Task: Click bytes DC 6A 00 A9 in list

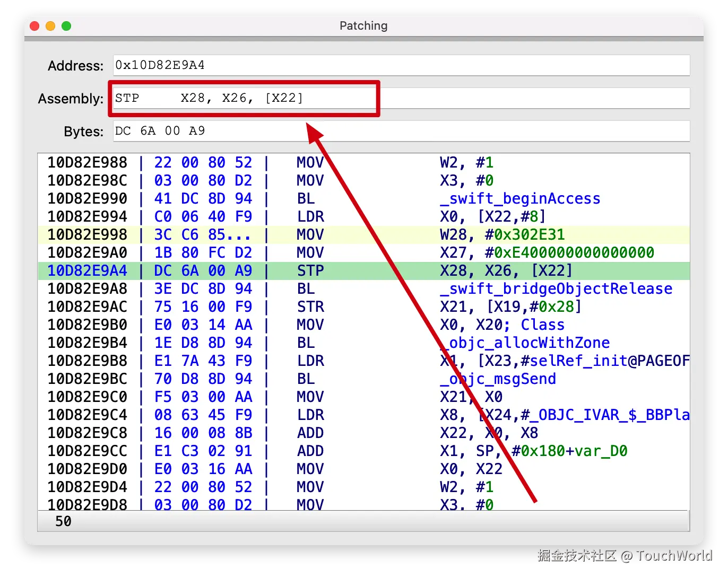Action: click(x=203, y=270)
